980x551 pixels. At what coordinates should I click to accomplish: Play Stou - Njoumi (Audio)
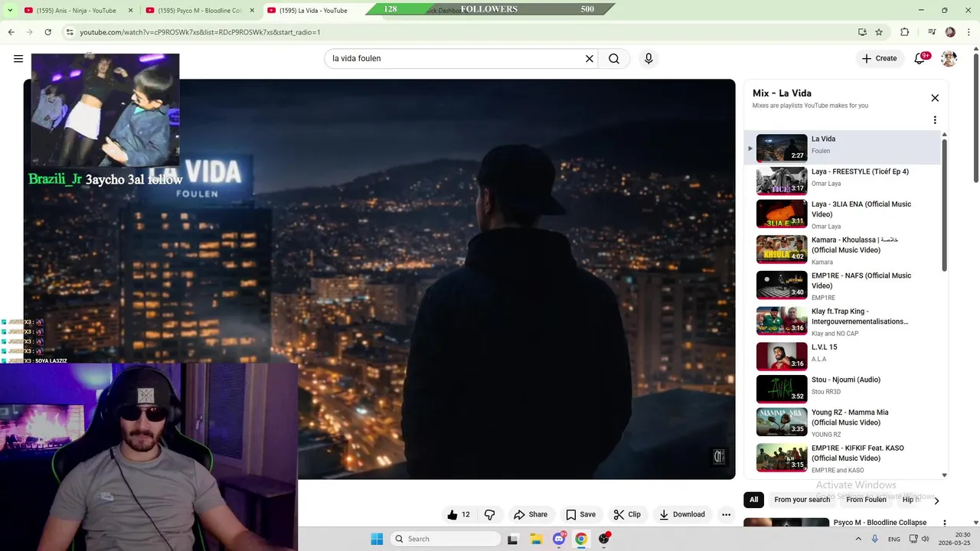coord(842,389)
